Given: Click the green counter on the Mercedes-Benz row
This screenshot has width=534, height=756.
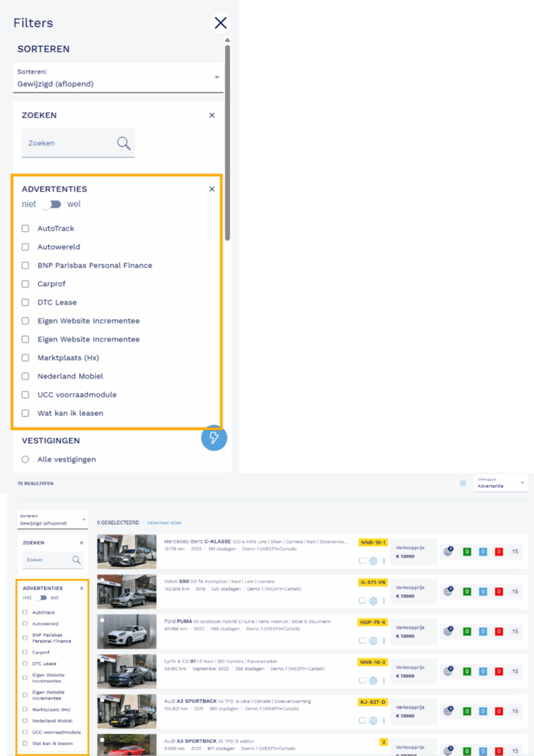Looking at the screenshot, I should click(467, 551).
